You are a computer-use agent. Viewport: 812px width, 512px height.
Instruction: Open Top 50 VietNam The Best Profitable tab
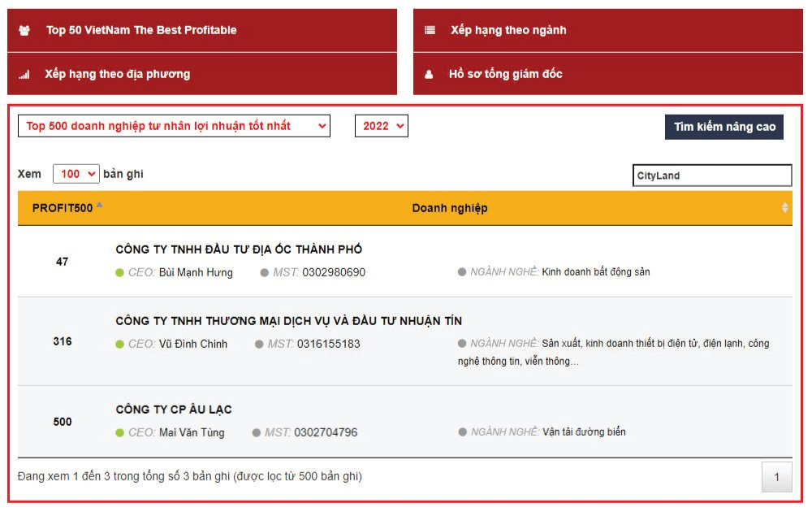(x=141, y=30)
